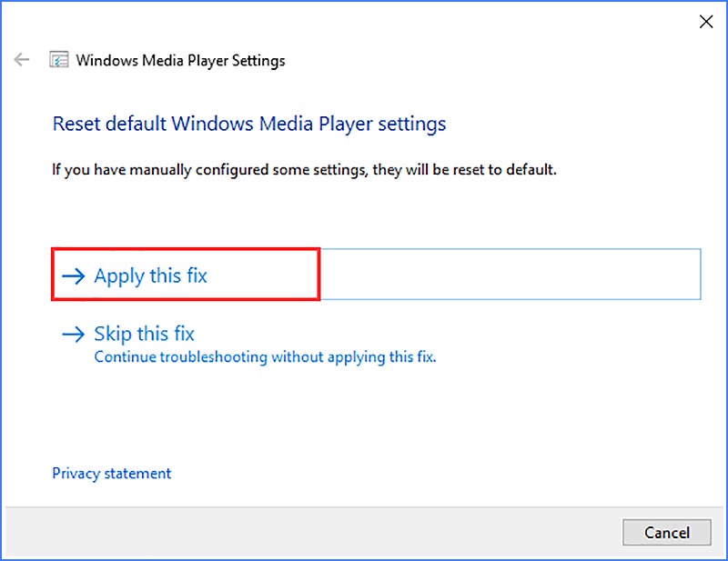
Task: Click the Windows Media Player Settings title text
Action: (180, 60)
